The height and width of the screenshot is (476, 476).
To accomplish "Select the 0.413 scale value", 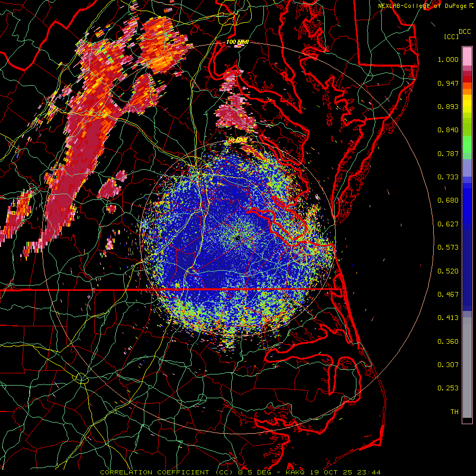I will tap(448, 318).
